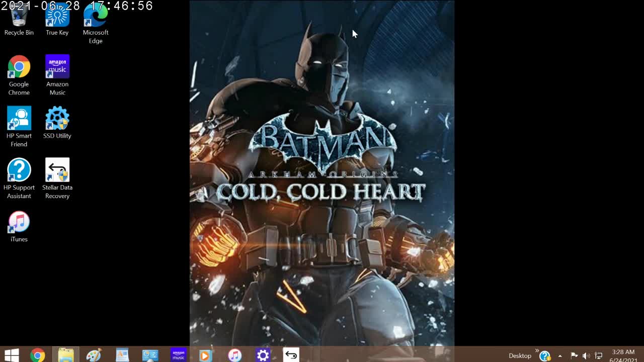The image size is (644, 362).
Task: Open HP Support Assistant desktop shortcut
Action: pos(19,178)
